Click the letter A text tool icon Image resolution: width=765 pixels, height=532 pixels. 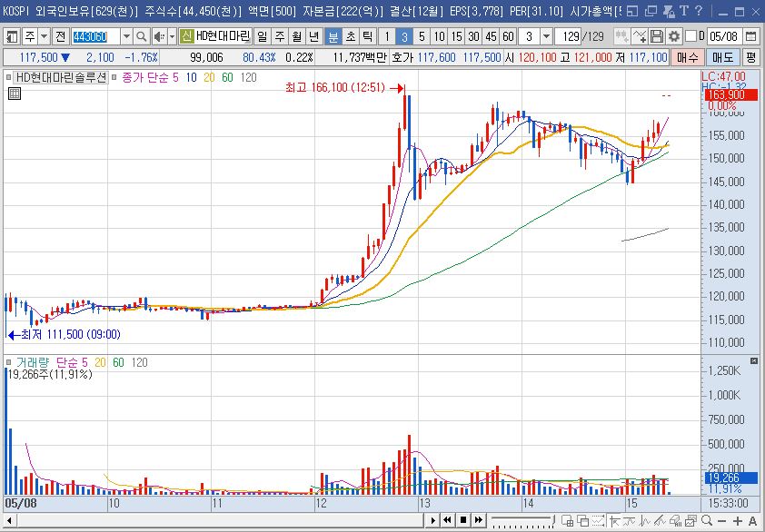click(x=752, y=521)
